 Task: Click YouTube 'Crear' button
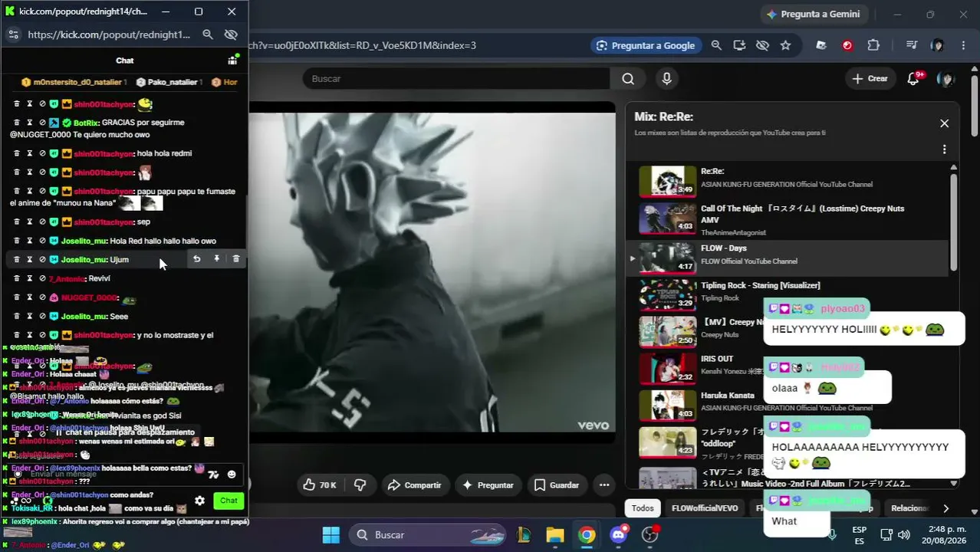pos(870,79)
